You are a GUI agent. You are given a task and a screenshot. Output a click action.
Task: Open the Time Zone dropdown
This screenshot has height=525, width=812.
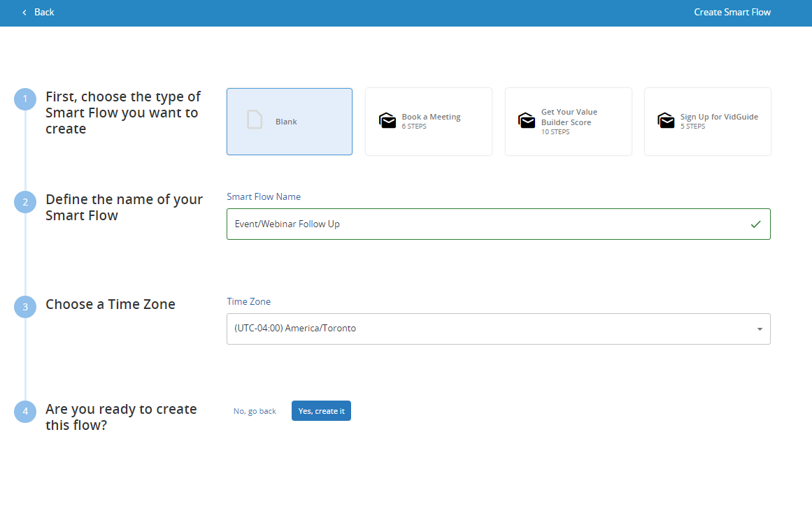point(498,329)
